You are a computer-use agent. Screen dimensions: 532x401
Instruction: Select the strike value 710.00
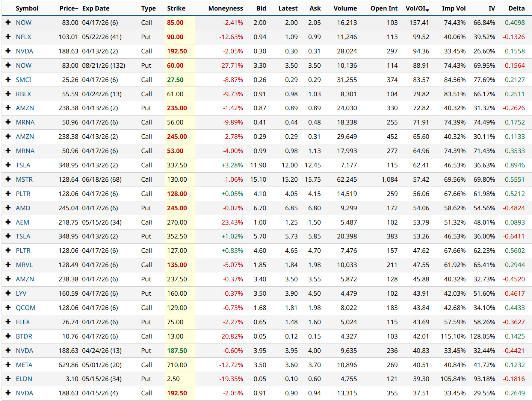[177, 365]
